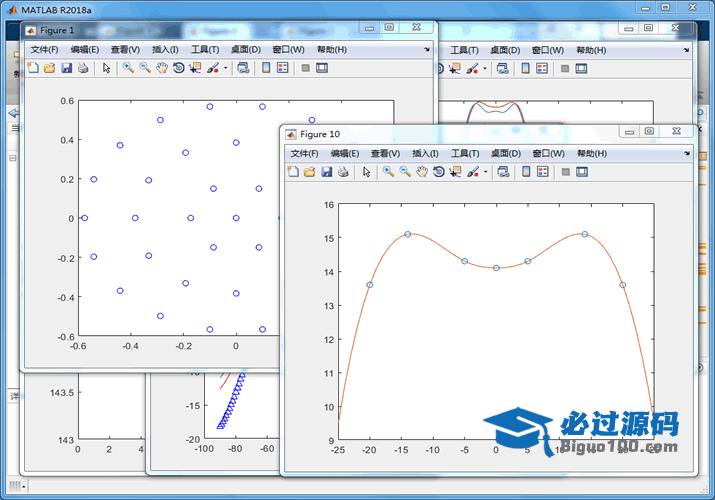Screen dimensions: 715x500
Task: Open brush color dropdown in Figure 1
Action: (x=226, y=68)
